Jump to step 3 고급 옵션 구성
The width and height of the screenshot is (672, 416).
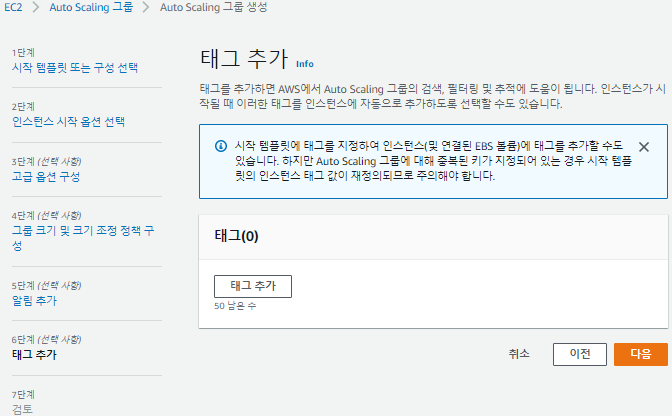46,177
